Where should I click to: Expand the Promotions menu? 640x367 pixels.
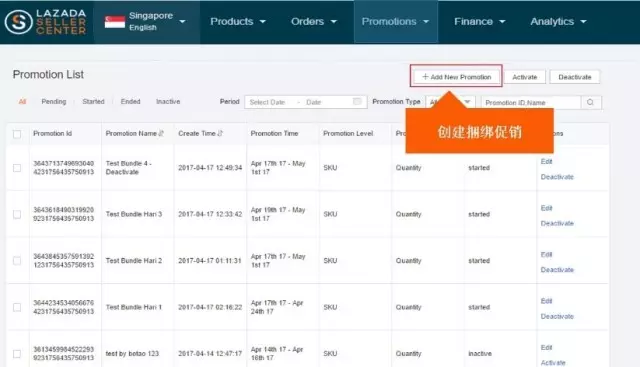coord(395,22)
